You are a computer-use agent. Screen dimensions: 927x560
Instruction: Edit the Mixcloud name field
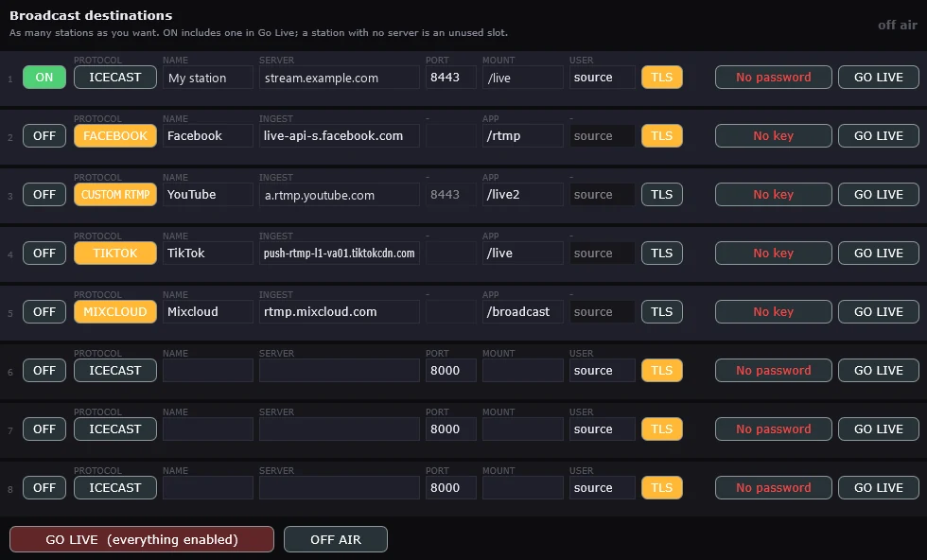[x=208, y=311]
